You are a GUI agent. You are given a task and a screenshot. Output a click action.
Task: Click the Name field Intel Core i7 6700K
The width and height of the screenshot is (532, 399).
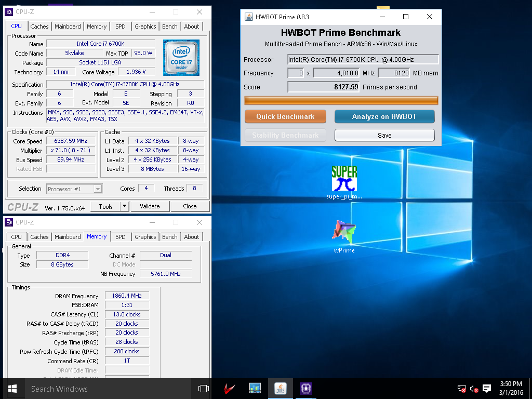point(100,44)
